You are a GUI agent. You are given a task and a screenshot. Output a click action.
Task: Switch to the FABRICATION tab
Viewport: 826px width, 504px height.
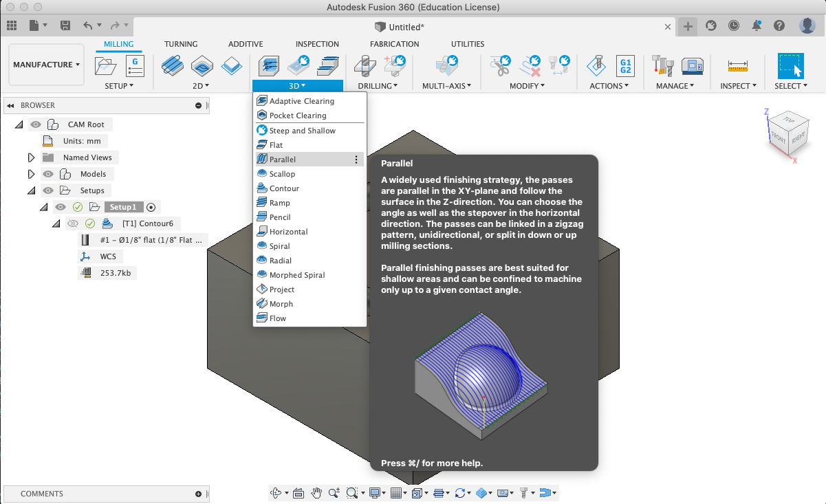pyautogui.click(x=395, y=44)
